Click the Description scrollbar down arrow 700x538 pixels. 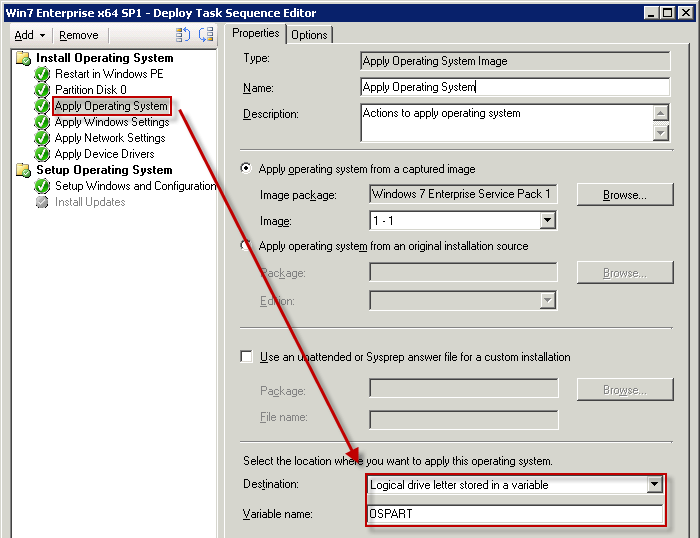661,133
